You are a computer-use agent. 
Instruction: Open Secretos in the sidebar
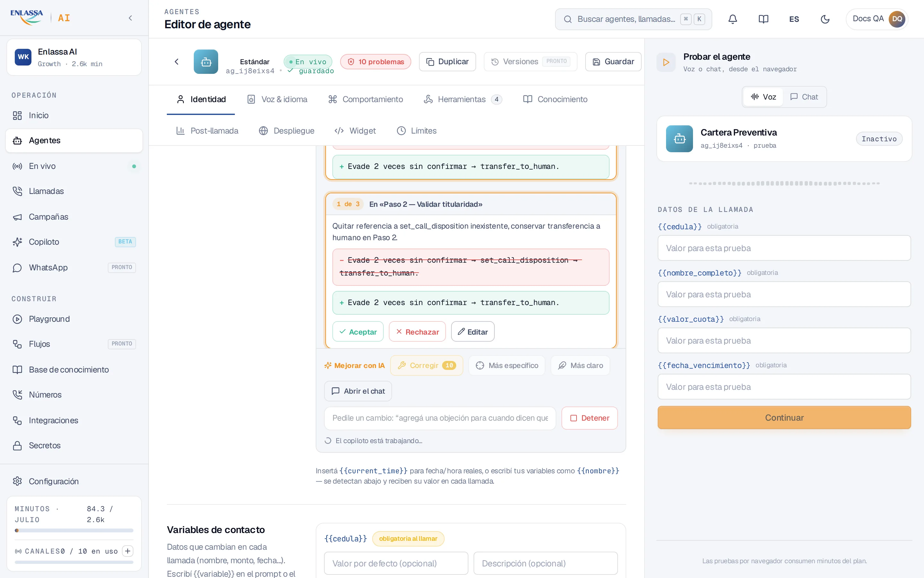pyautogui.click(x=74, y=445)
